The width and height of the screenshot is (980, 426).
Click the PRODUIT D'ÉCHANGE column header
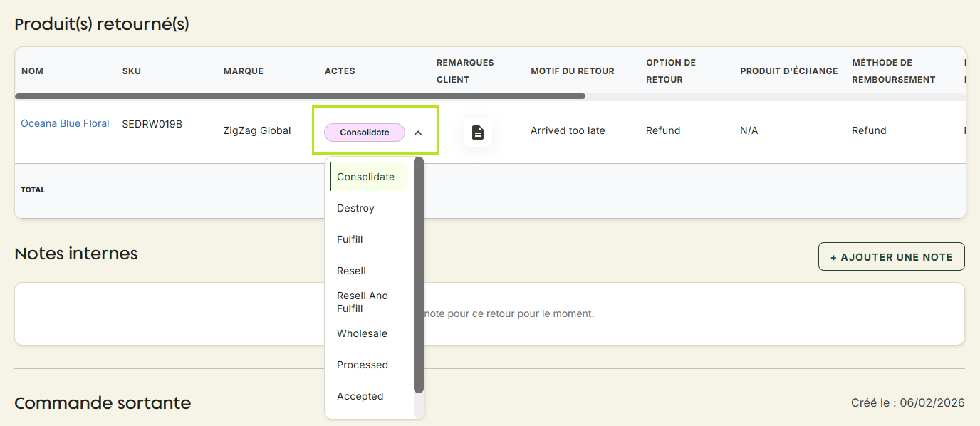(789, 71)
